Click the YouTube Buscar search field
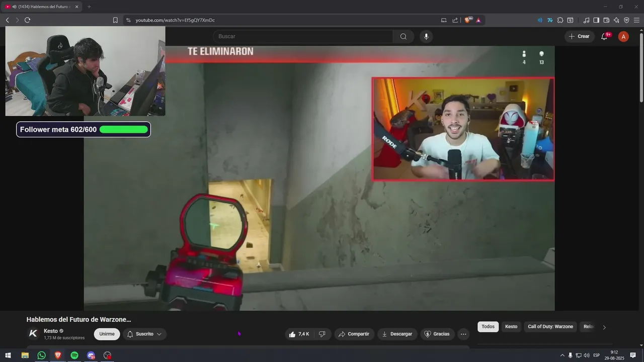Screen dimensions: 644x362 tap(303, 36)
